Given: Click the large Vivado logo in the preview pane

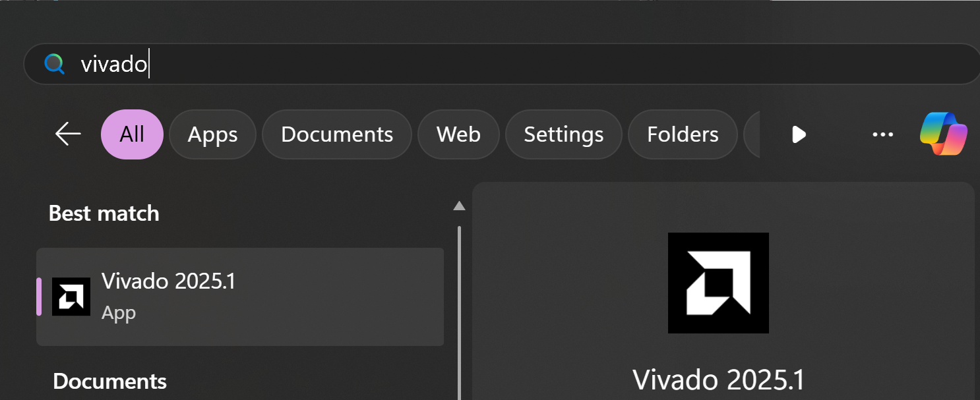Looking at the screenshot, I should (718, 283).
